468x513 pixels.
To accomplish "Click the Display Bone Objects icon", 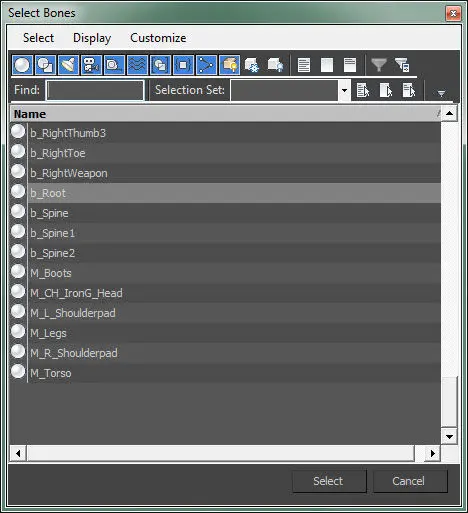I will click(206, 65).
